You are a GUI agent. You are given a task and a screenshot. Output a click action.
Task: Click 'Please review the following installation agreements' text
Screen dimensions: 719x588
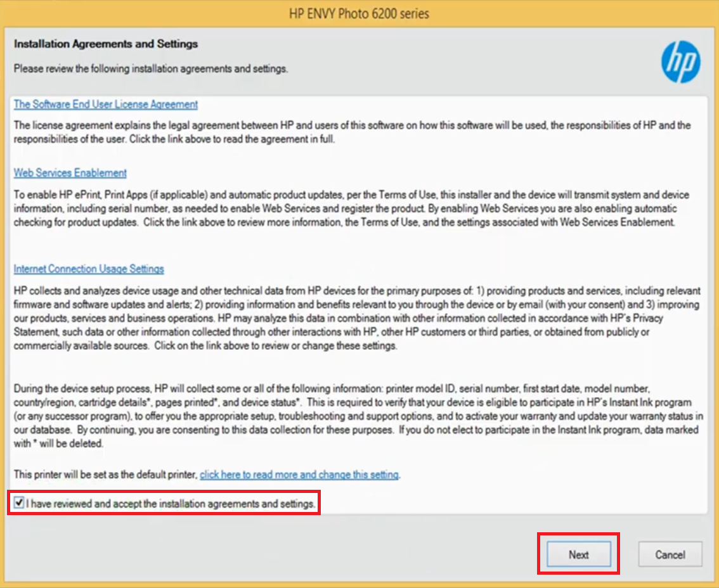[x=151, y=68]
